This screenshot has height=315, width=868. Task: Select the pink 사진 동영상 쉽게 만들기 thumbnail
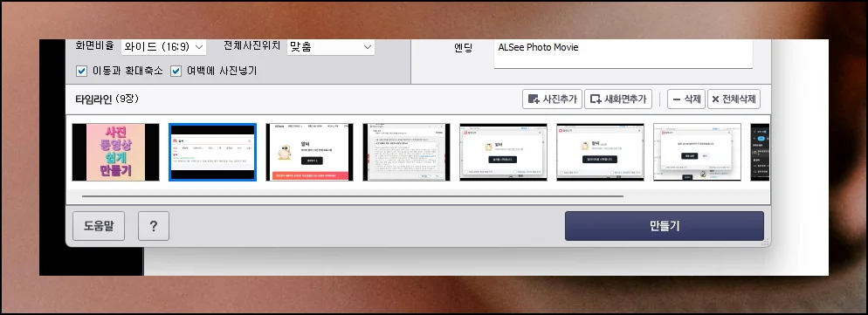coord(115,152)
